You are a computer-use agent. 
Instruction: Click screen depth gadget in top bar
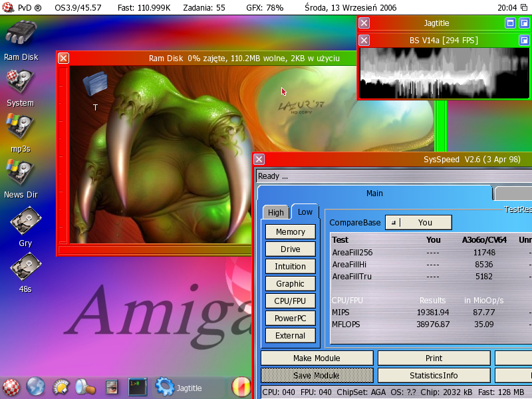(x=524, y=7)
